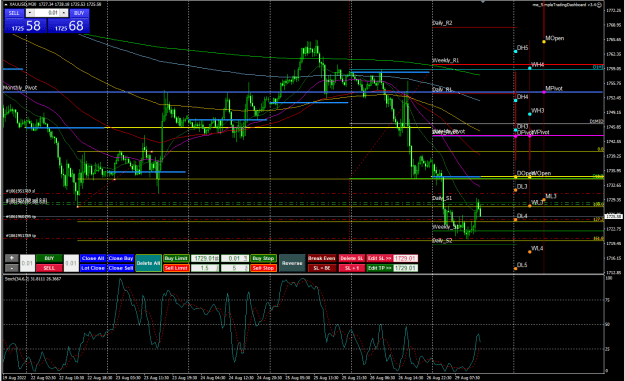Click the orange DL5 marker dot
This screenshot has width=625, height=381.
pos(515,269)
